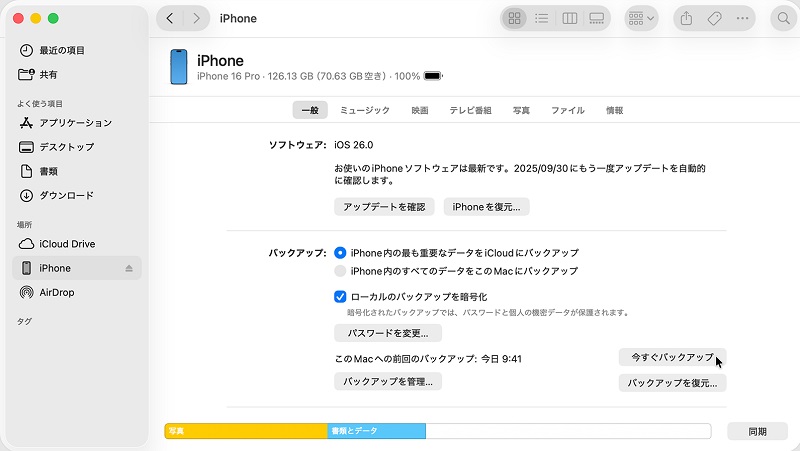Click iPhoneを復元… button
This screenshot has width=800, height=451.
click(x=486, y=207)
